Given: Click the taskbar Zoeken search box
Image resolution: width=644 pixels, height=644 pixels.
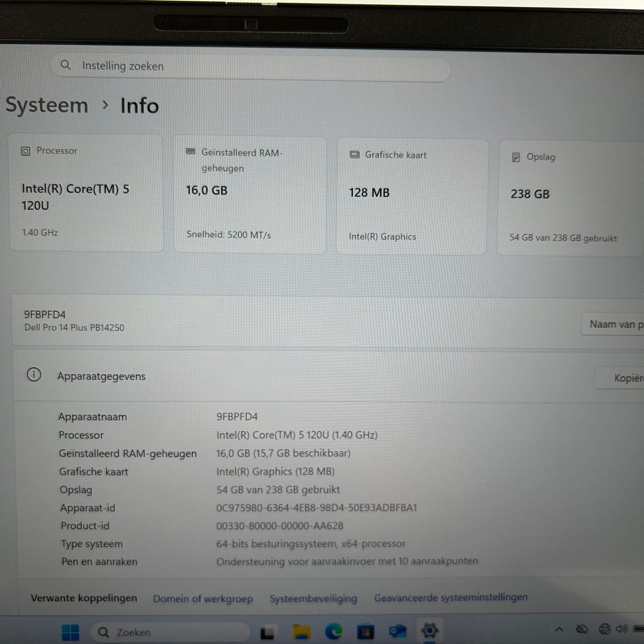Looking at the screenshot, I should (170, 632).
